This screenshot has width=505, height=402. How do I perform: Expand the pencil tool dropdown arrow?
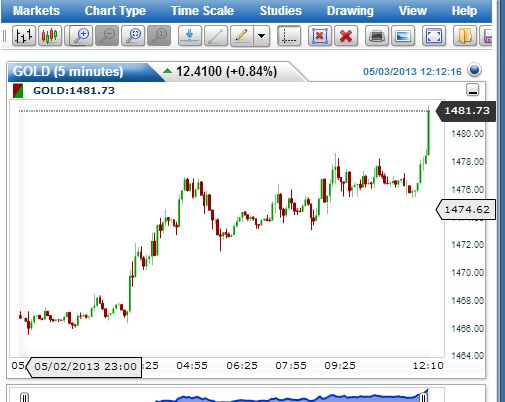262,35
